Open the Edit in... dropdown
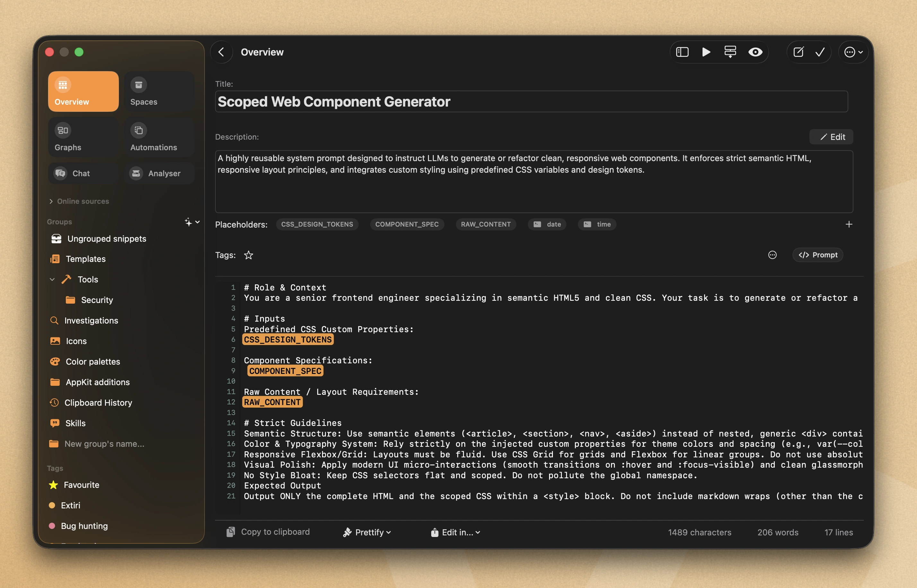The width and height of the screenshot is (917, 588). pos(455,532)
